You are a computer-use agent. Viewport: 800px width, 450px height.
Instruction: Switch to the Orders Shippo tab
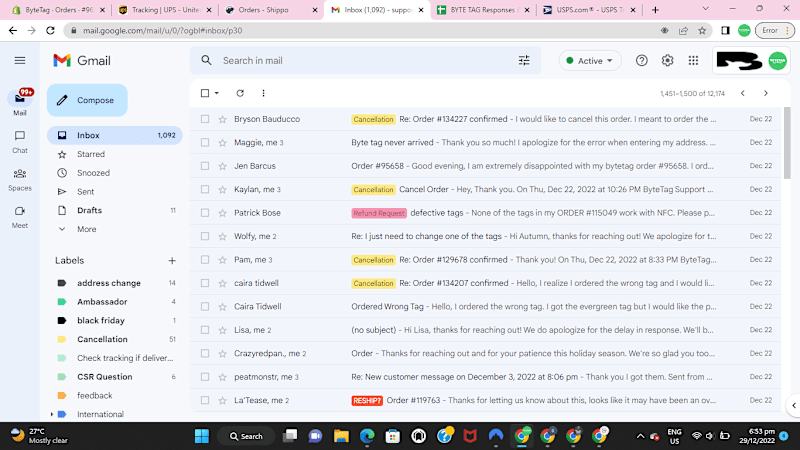pyautogui.click(x=271, y=10)
